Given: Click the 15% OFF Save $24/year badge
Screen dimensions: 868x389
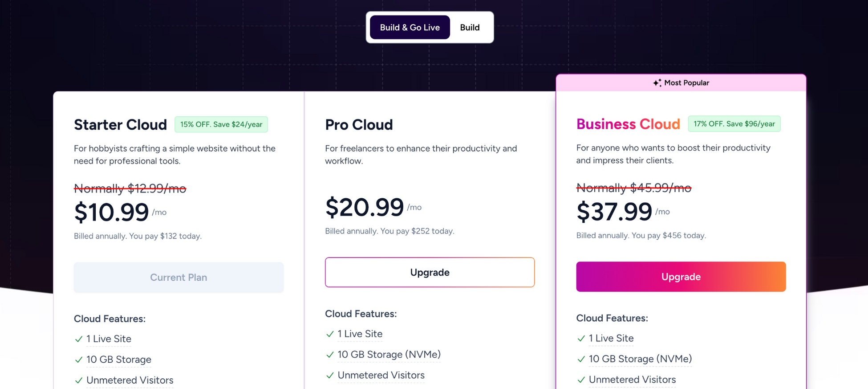Looking at the screenshot, I should point(221,124).
